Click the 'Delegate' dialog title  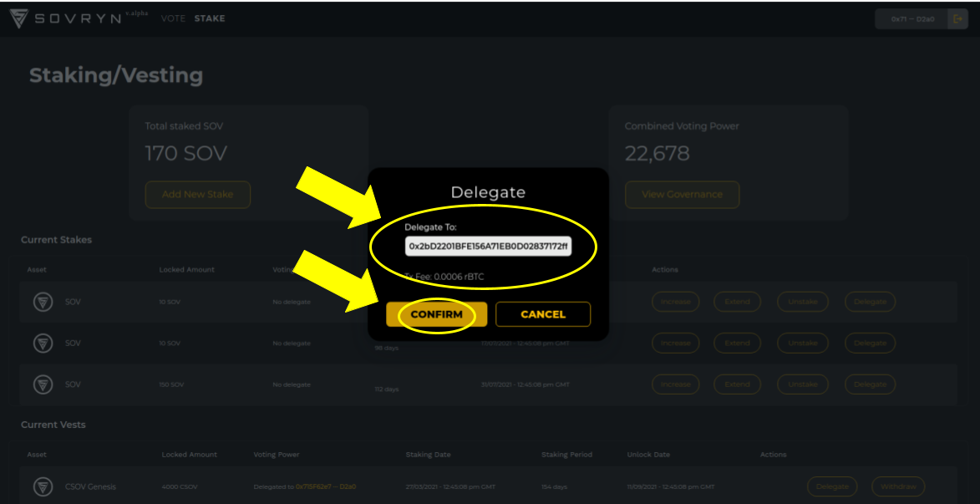click(x=488, y=192)
